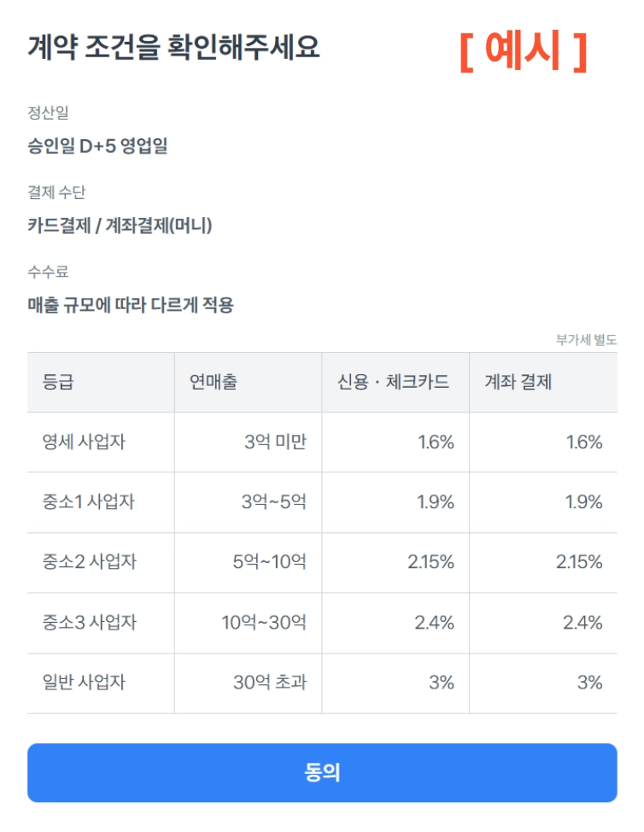Select the 연매출 column header
Image resolution: width=644 pixels, height=832 pixels.
[x=214, y=382]
